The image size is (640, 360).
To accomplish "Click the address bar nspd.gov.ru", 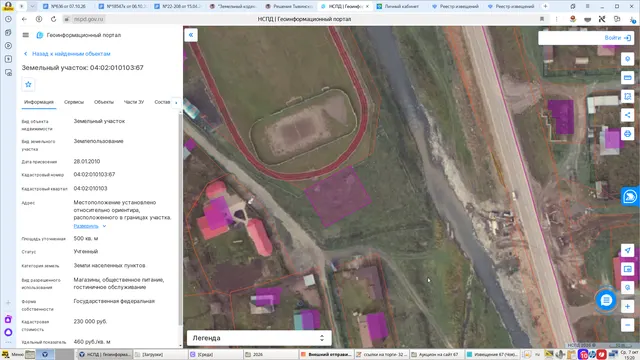I will pyautogui.click(x=89, y=19).
